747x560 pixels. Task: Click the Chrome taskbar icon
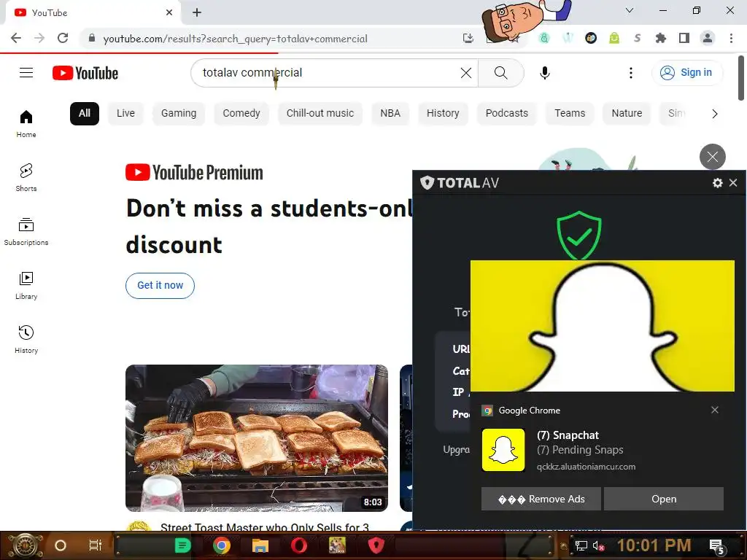(x=222, y=545)
